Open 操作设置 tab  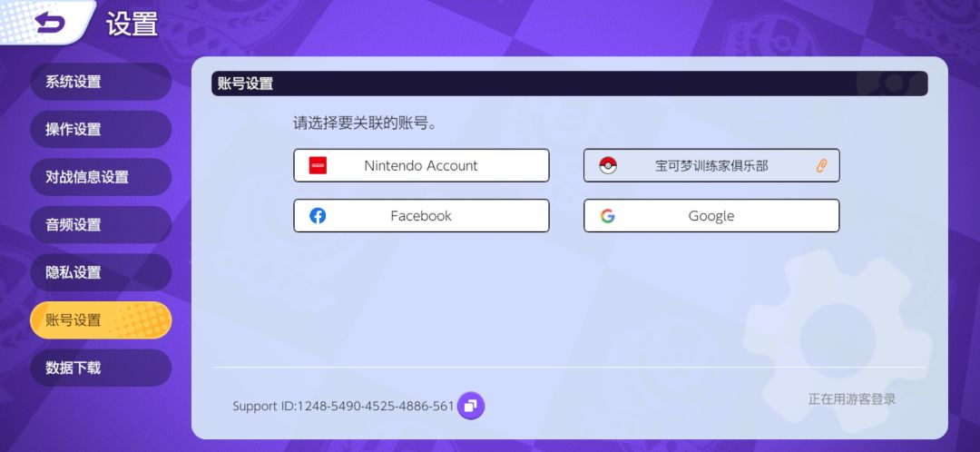click(x=101, y=130)
